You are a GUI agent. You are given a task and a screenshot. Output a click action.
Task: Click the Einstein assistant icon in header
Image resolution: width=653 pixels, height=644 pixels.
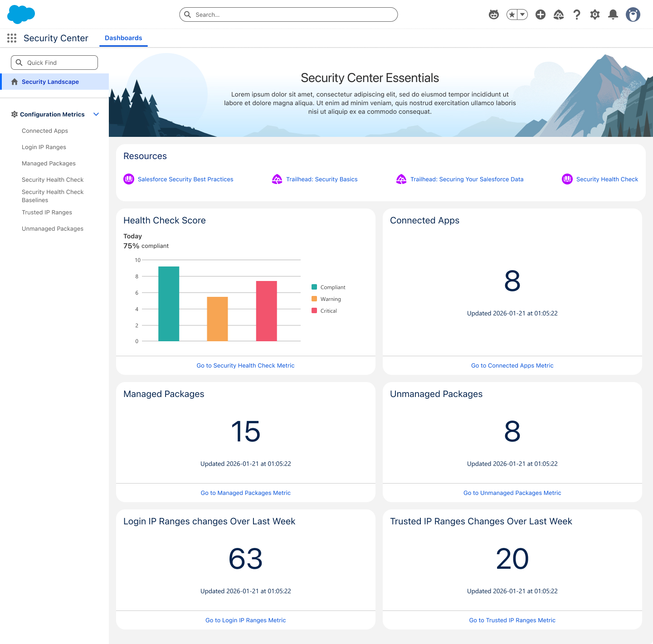point(494,15)
